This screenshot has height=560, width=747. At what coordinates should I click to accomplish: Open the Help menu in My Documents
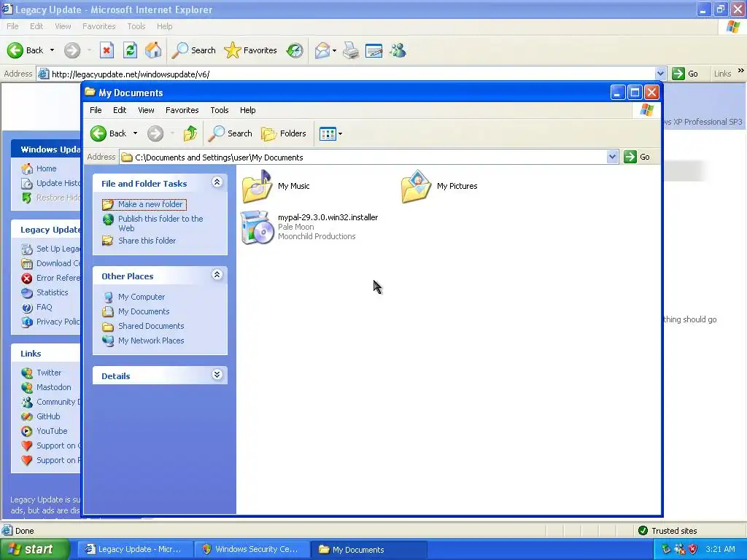pyautogui.click(x=248, y=110)
